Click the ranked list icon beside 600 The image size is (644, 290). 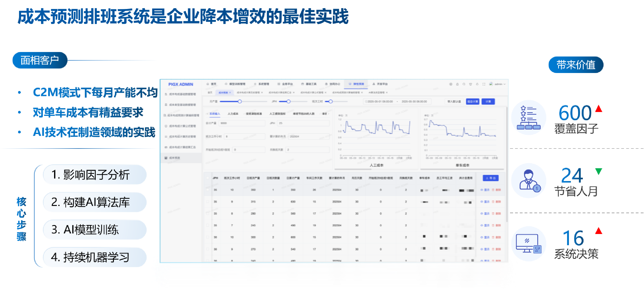pos(528,117)
